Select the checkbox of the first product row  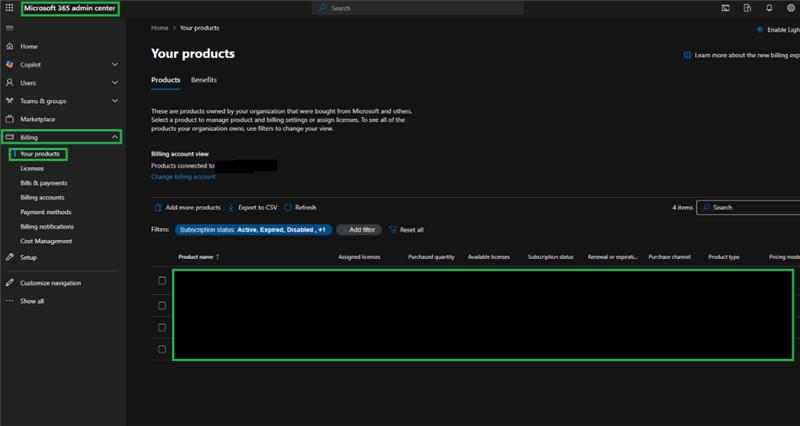[x=162, y=281]
